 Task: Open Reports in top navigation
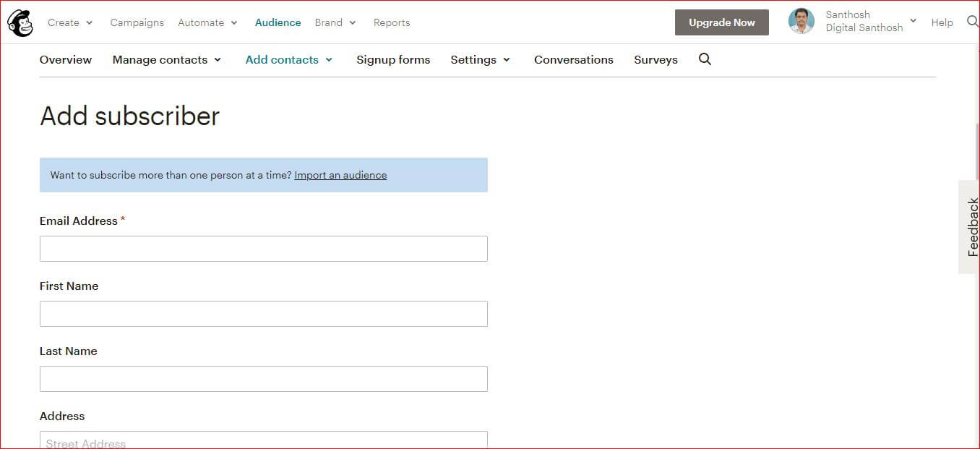[x=392, y=22]
